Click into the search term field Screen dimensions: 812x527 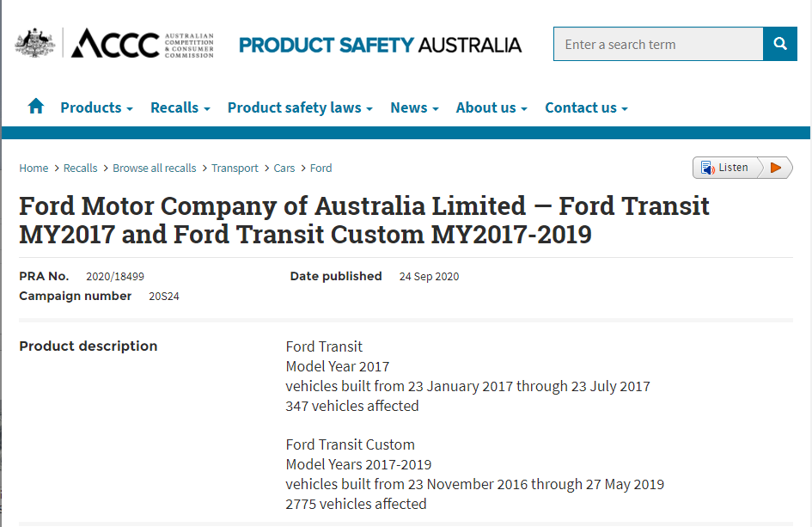point(657,45)
